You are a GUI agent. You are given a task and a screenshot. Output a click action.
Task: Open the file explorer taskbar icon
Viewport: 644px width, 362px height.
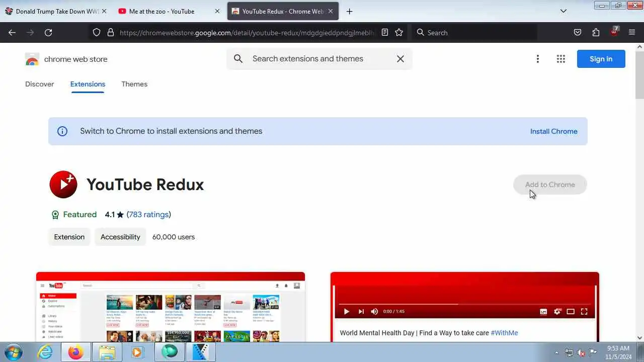click(x=107, y=352)
